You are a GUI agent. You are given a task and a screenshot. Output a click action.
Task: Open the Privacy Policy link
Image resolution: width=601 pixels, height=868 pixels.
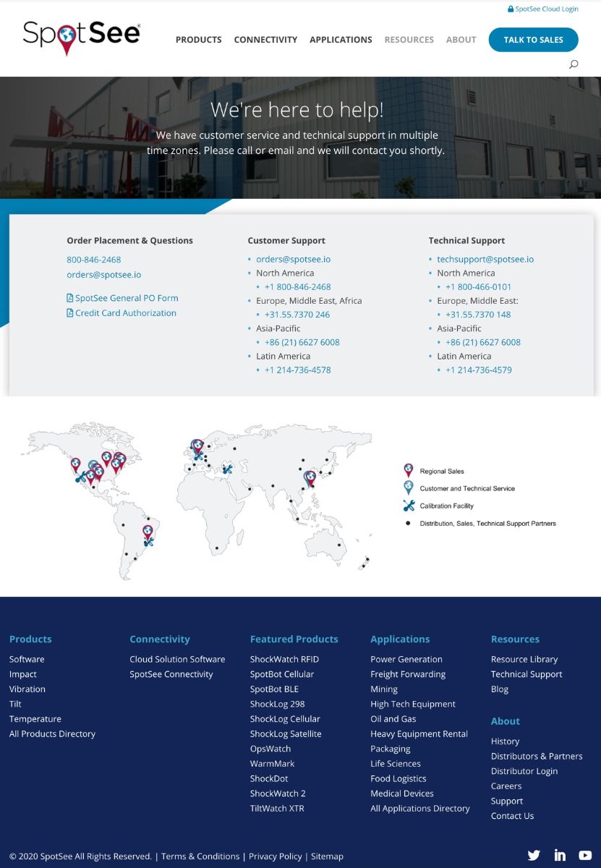click(x=276, y=856)
